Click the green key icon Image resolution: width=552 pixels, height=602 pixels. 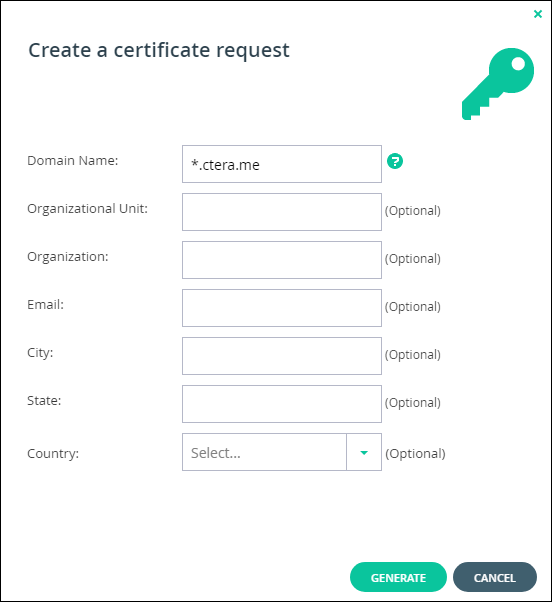tap(497, 84)
